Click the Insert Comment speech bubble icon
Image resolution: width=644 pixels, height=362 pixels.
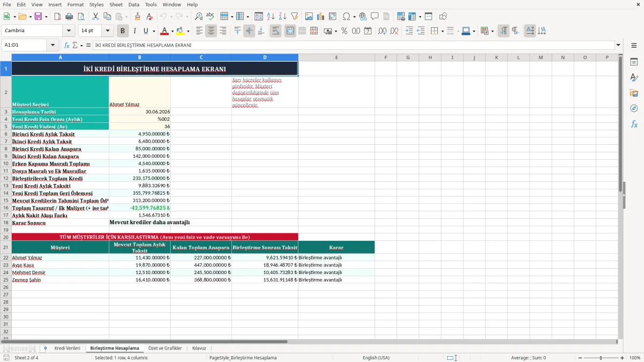375,17
